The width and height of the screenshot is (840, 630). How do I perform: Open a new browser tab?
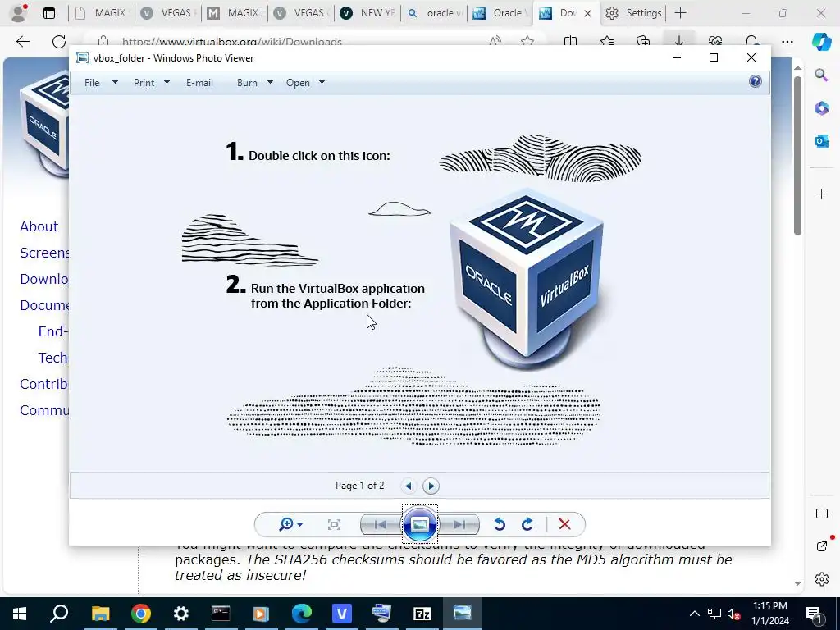[680, 13]
